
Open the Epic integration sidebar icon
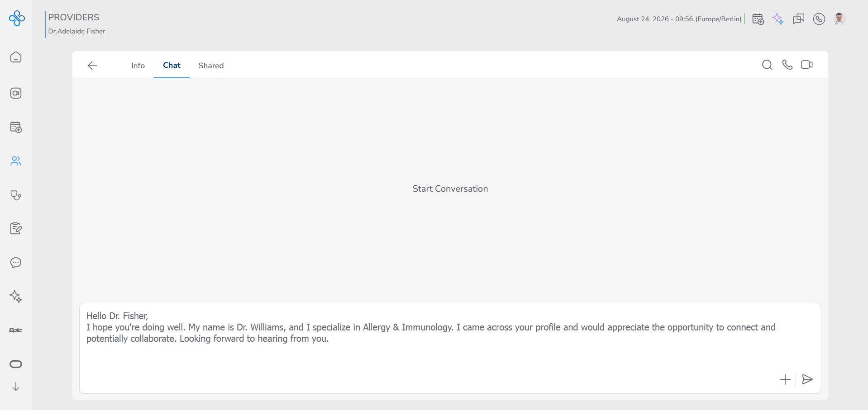point(16,330)
